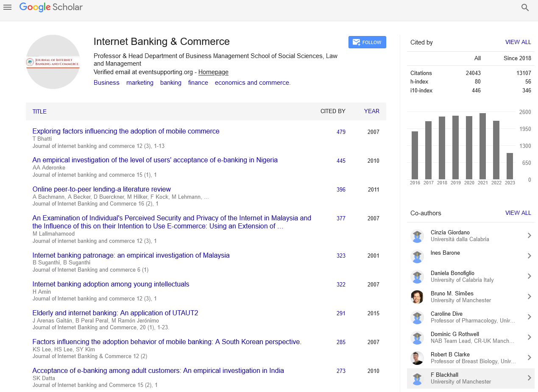Viewport: 538px width, 392px height.
Task: Click the Google Scholar logo
Action: coord(51,7)
